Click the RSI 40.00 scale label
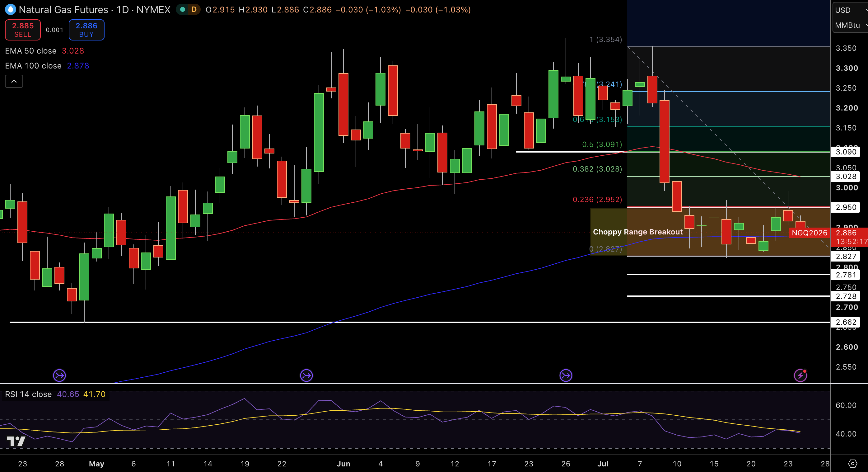The width and height of the screenshot is (868, 472). click(x=846, y=434)
